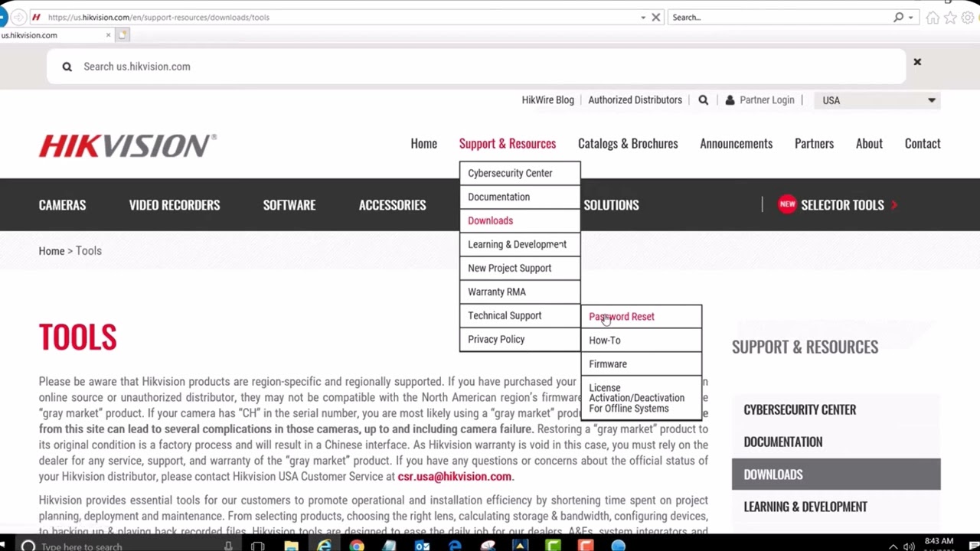The height and width of the screenshot is (551, 980).
Task: Select Documentation in Support dropdown
Action: click(520, 197)
